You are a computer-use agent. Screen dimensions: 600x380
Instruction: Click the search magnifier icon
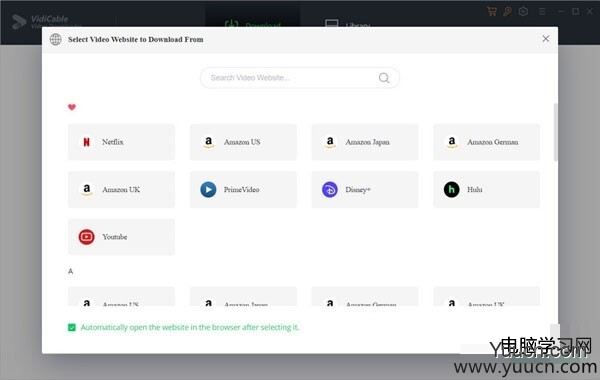384,78
